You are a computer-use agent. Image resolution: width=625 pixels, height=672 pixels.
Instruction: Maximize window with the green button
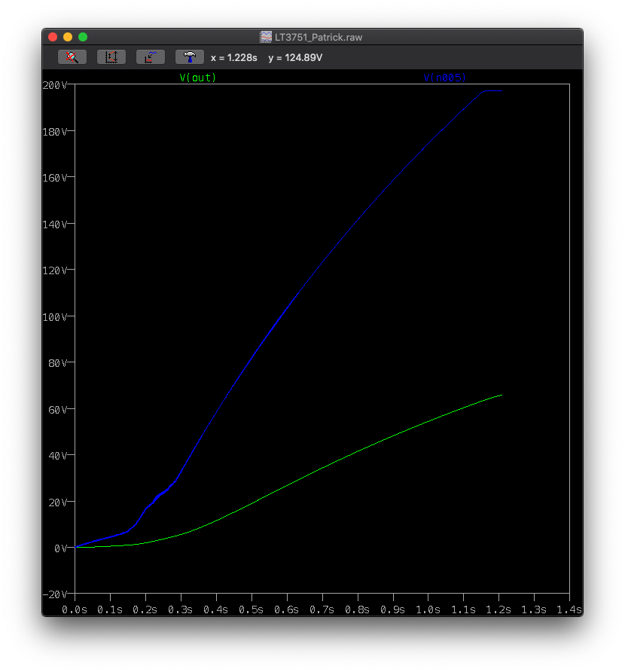pos(83,37)
